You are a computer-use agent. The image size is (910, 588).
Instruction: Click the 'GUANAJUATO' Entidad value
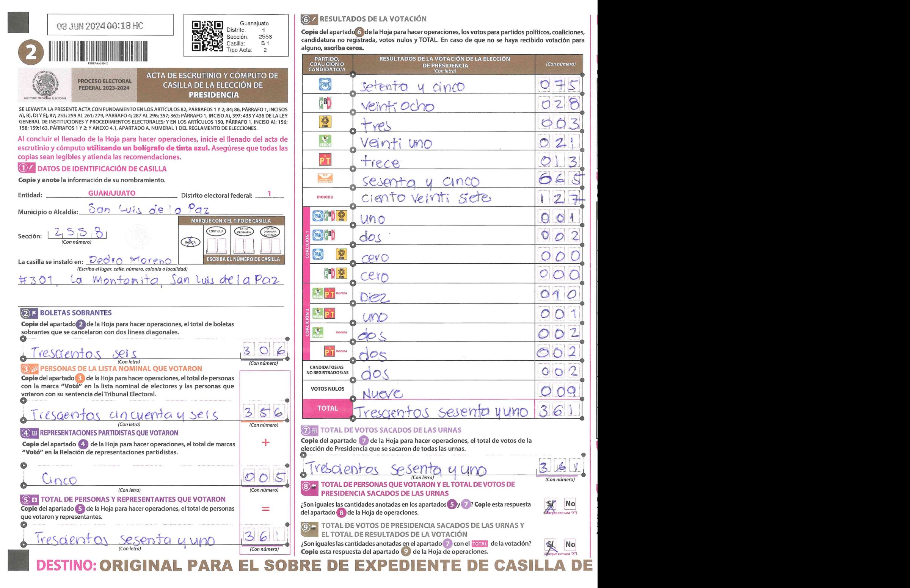[x=112, y=193]
